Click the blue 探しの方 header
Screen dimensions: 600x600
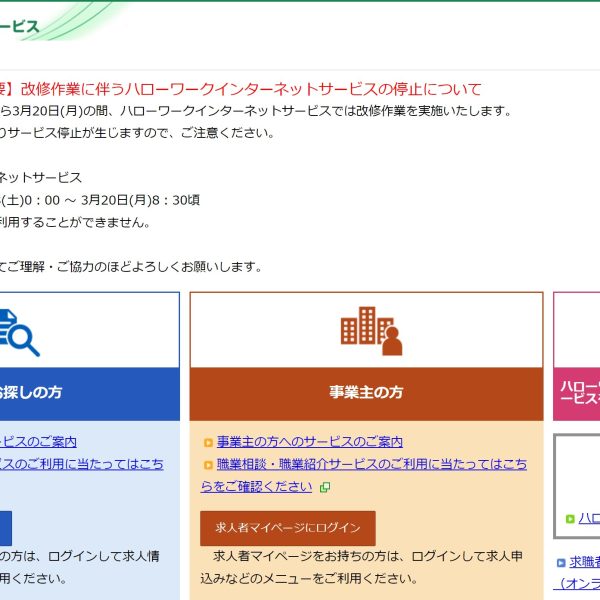(90, 394)
